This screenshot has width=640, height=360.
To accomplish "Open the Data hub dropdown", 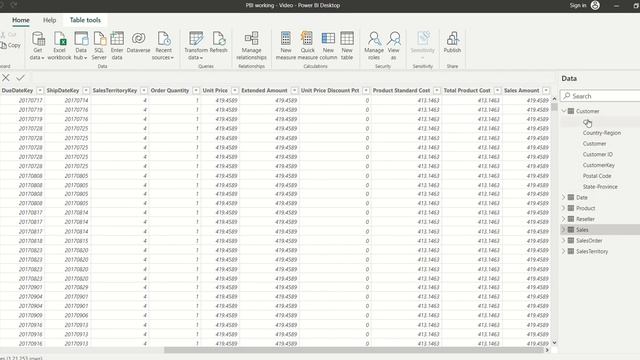I will pyautogui.click(x=81, y=46).
